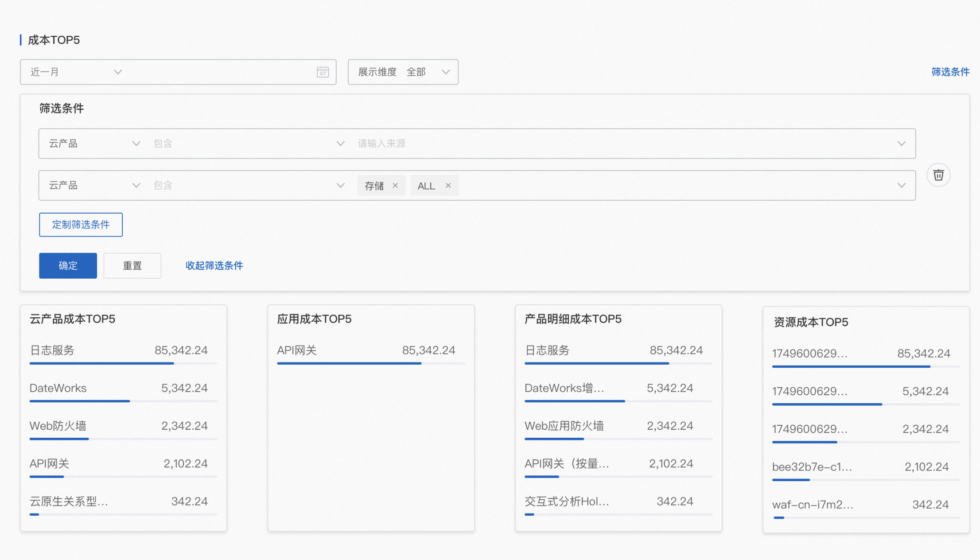Click the waf-cn-i7m2… progress bar
The width and height of the screenshot is (980, 560).
tap(866, 517)
